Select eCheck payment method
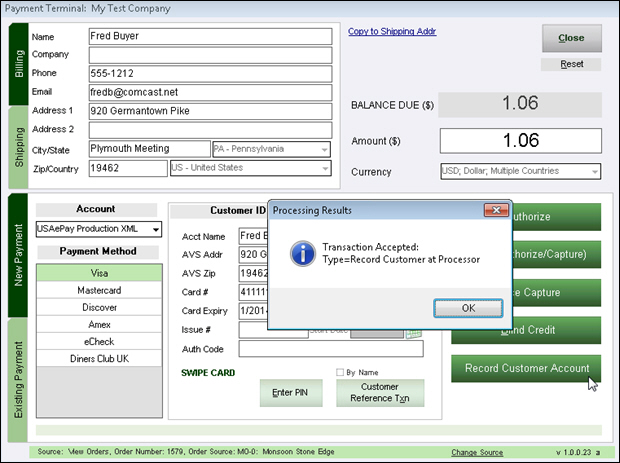Image resolution: width=620 pixels, height=463 pixels. [99, 341]
